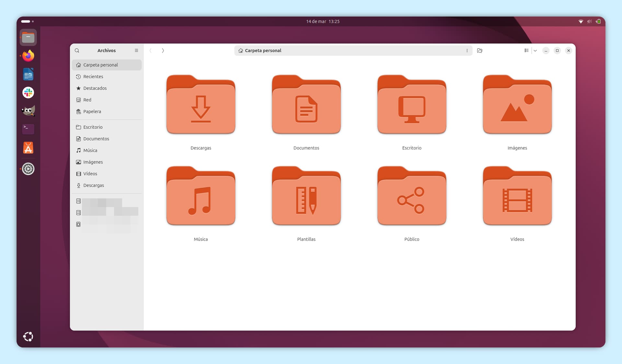Open Settings gear in the dock
This screenshot has width=622, height=364.
tap(28, 169)
